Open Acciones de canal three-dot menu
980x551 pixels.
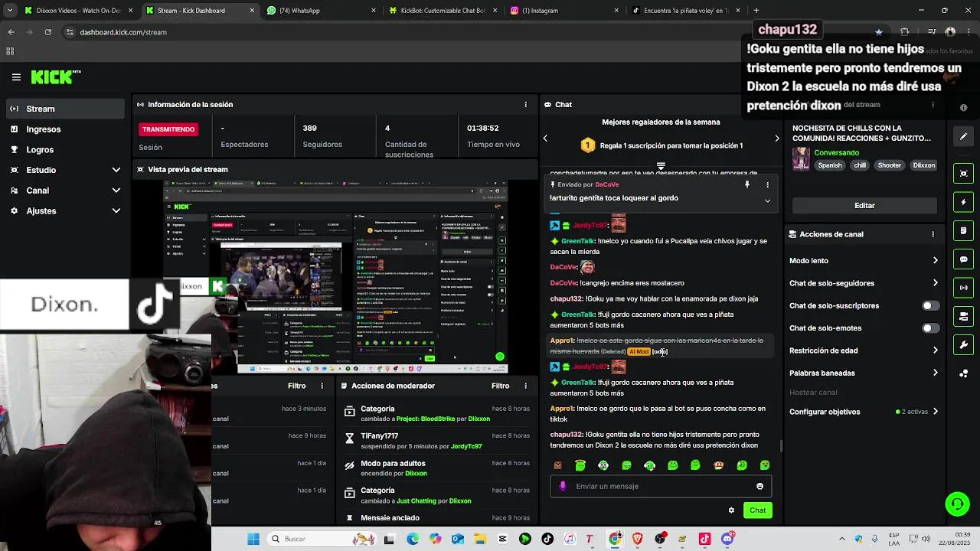pyautogui.click(x=933, y=234)
